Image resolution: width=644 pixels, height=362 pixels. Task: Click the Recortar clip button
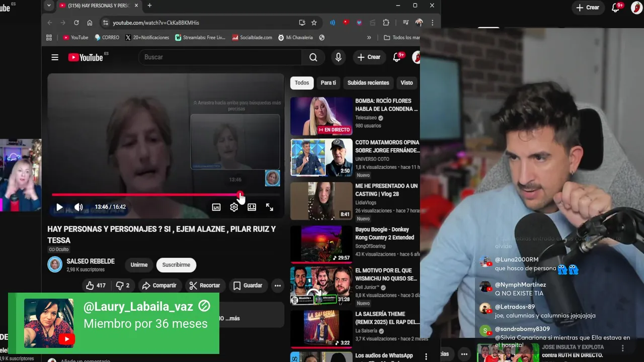[x=205, y=286]
